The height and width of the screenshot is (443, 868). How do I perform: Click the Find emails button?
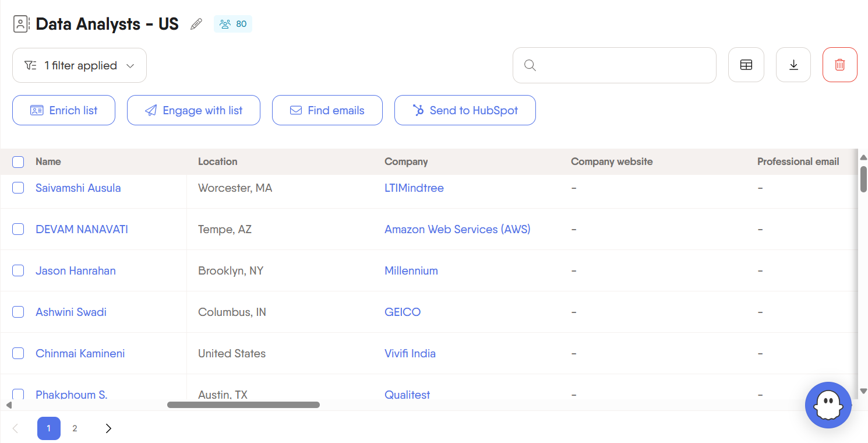click(x=327, y=110)
